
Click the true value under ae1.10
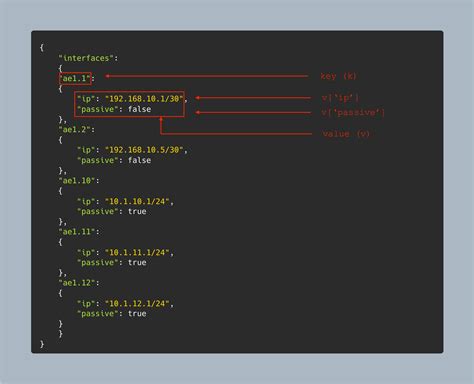(137, 211)
